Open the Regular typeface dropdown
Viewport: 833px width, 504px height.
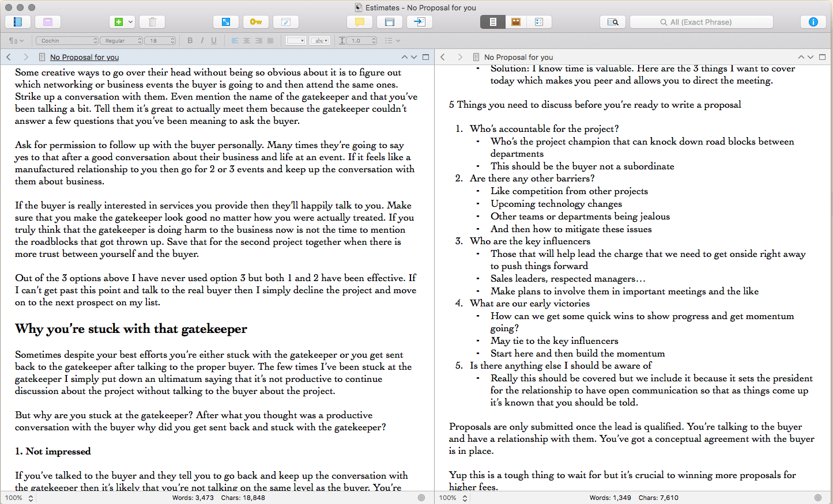click(x=122, y=40)
